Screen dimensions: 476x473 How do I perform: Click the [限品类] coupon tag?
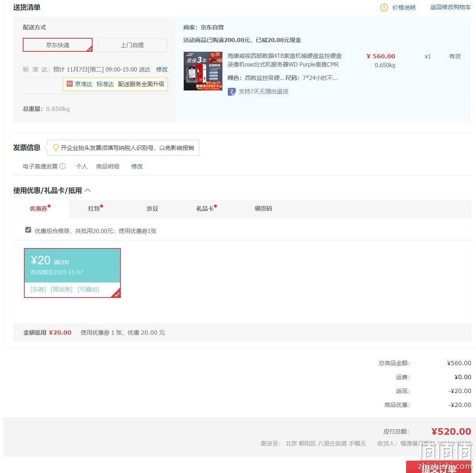[61, 289]
